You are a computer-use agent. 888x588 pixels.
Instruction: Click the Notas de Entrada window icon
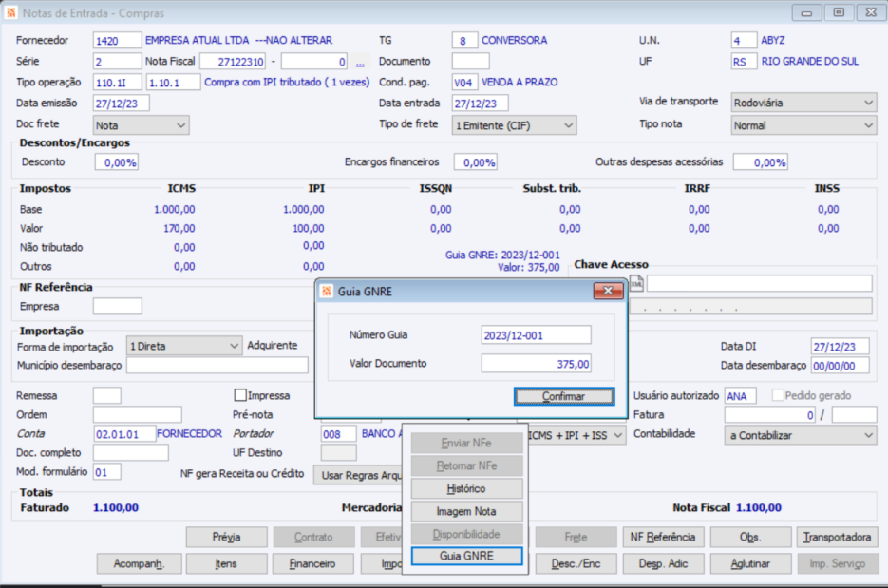click(10, 12)
